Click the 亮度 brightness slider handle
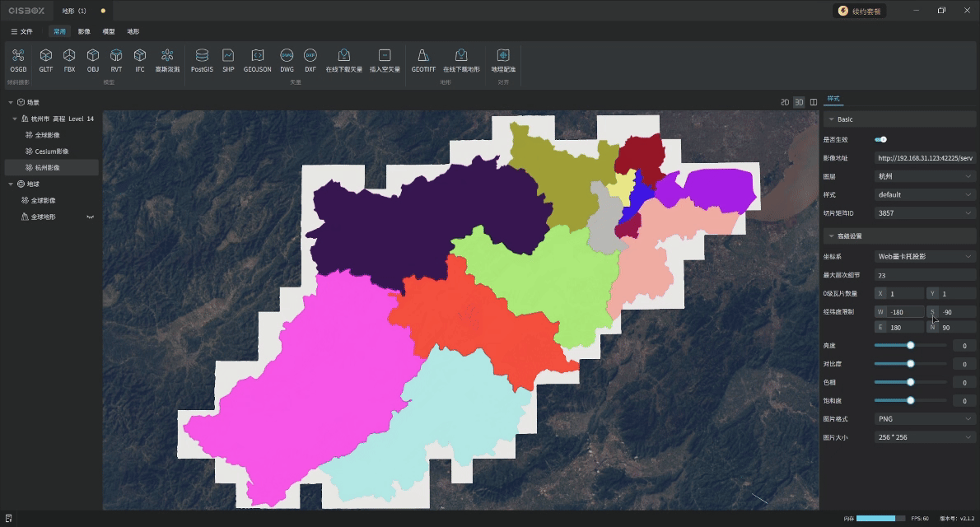The height and width of the screenshot is (527, 980). (x=910, y=346)
